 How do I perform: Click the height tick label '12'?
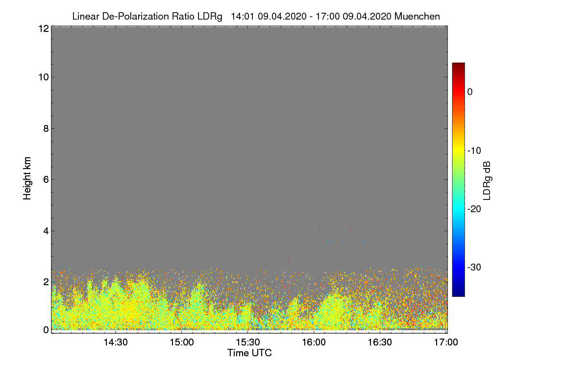pyautogui.click(x=43, y=28)
